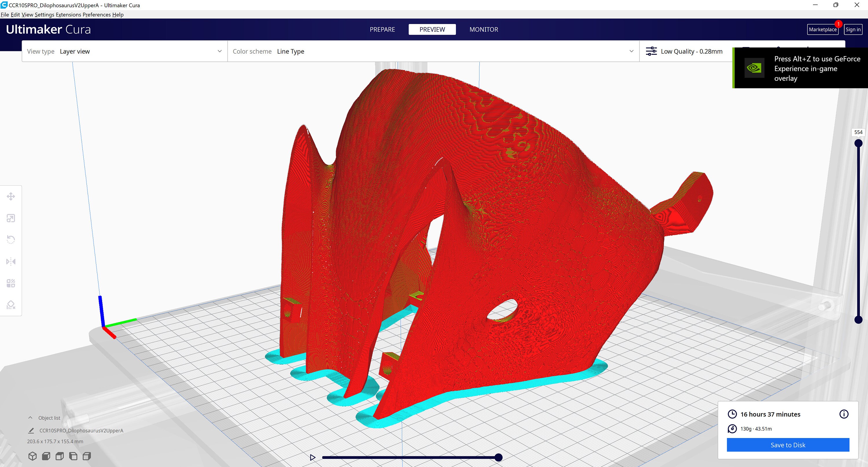Click the Ultimaker Cura logo text
This screenshot has height=467, width=868.
pyautogui.click(x=49, y=29)
